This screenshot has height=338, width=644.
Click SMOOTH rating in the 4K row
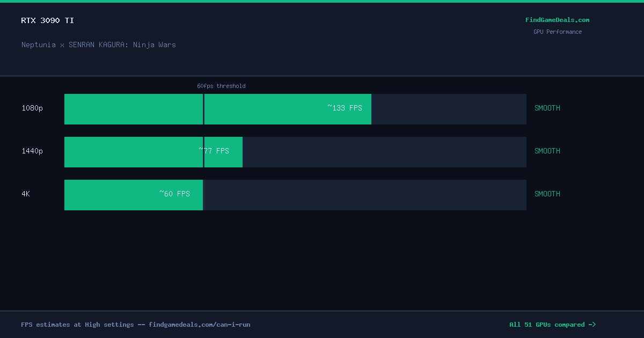(x=547, y=194)
